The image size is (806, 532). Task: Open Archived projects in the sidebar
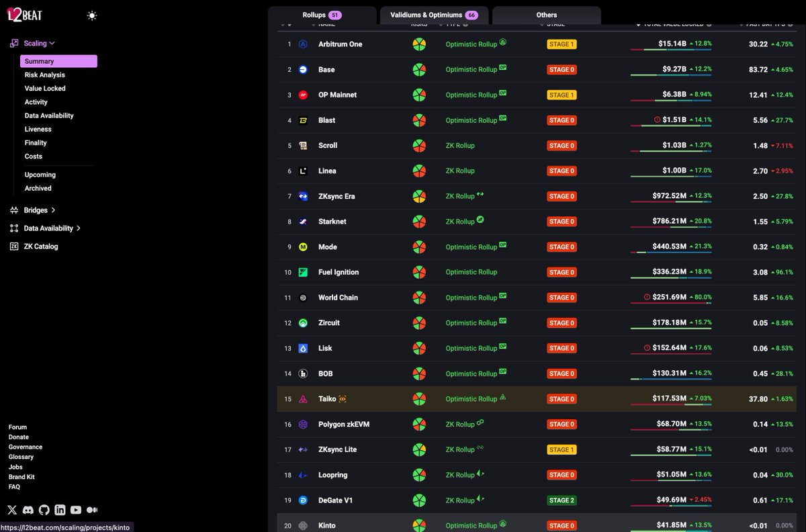tap(38, 188)
